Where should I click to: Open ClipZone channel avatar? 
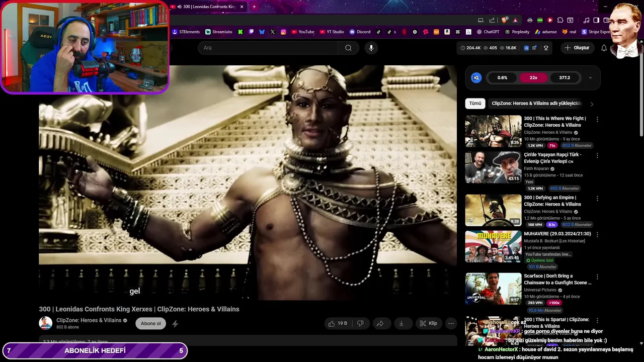point(46,323)
